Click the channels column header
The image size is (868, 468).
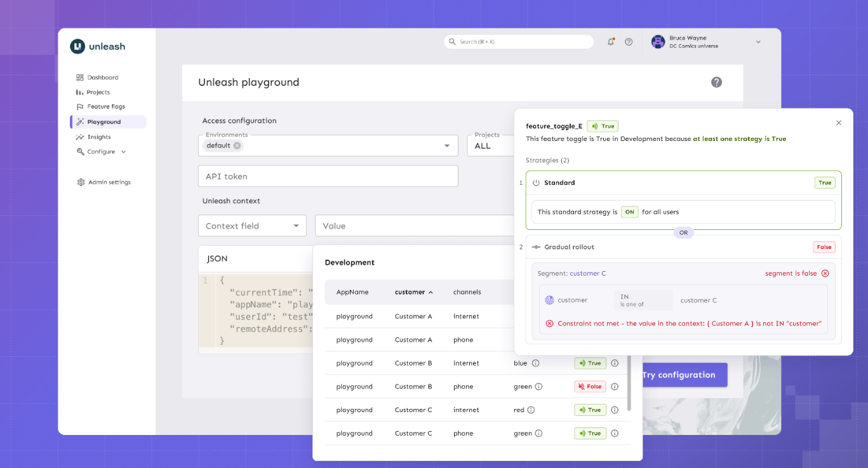coord(467,292)
